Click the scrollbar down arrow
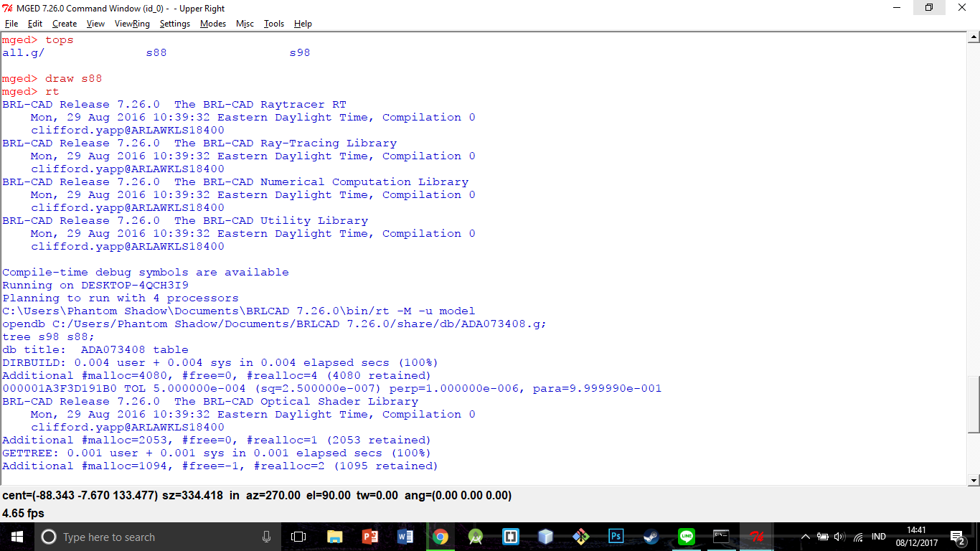Screen dimensions: 980x551 click(974, 481)
